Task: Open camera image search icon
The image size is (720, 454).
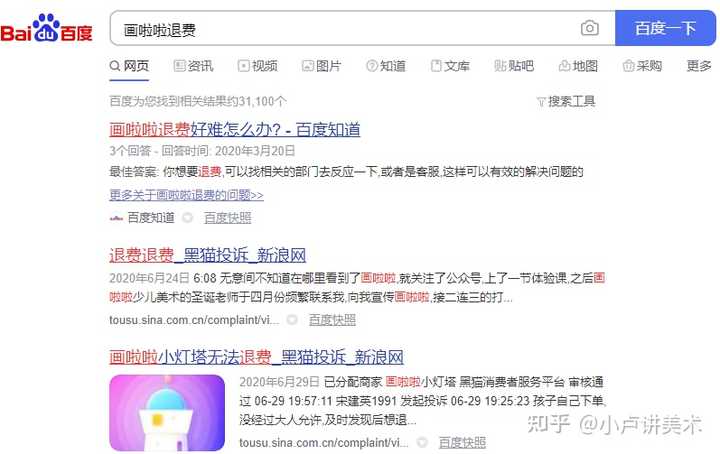Action: point(590,28)
